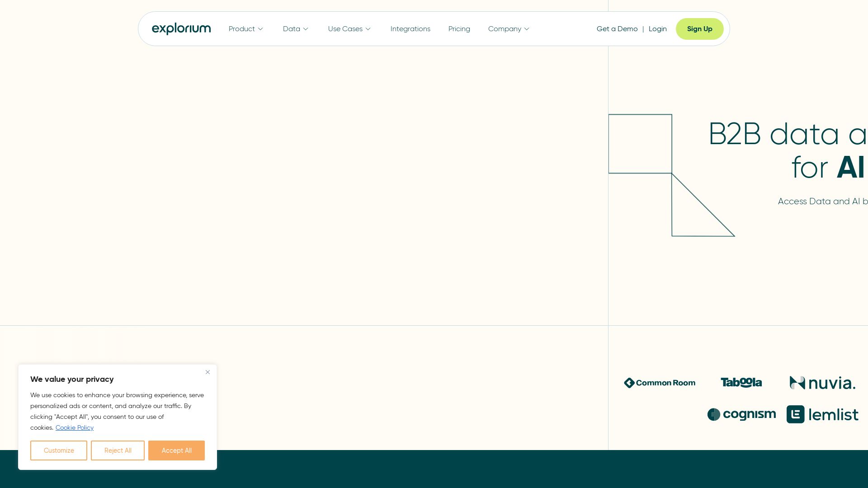The image size is (868, 488).
Task: Click the explorium logo
Action: pyautogui.click(x=181, y=29)
